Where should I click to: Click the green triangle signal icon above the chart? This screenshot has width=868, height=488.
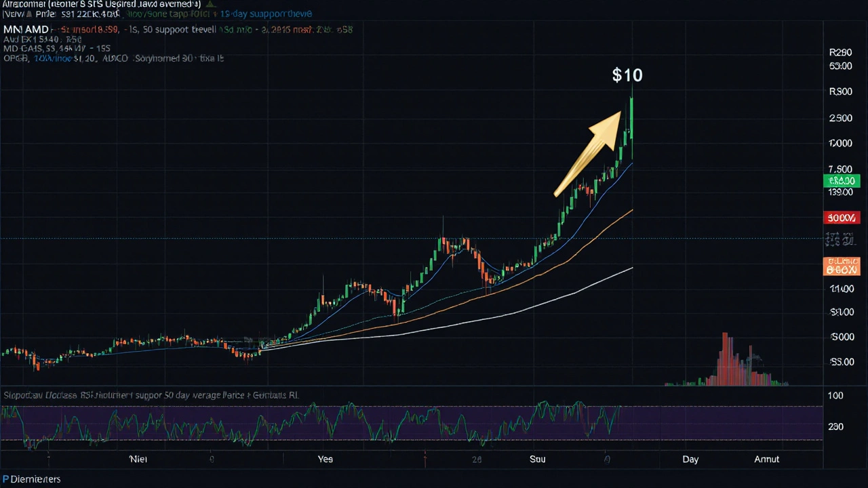[210, 4]
